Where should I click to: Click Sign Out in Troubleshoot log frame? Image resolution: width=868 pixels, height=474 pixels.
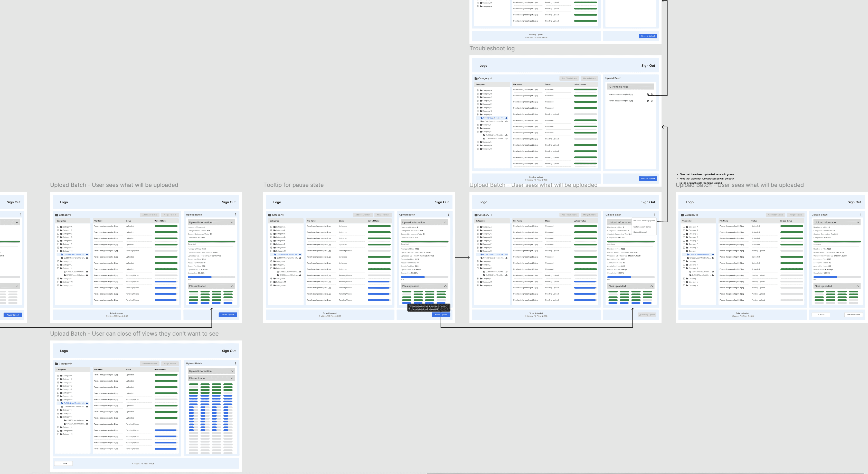click(648, 66)
